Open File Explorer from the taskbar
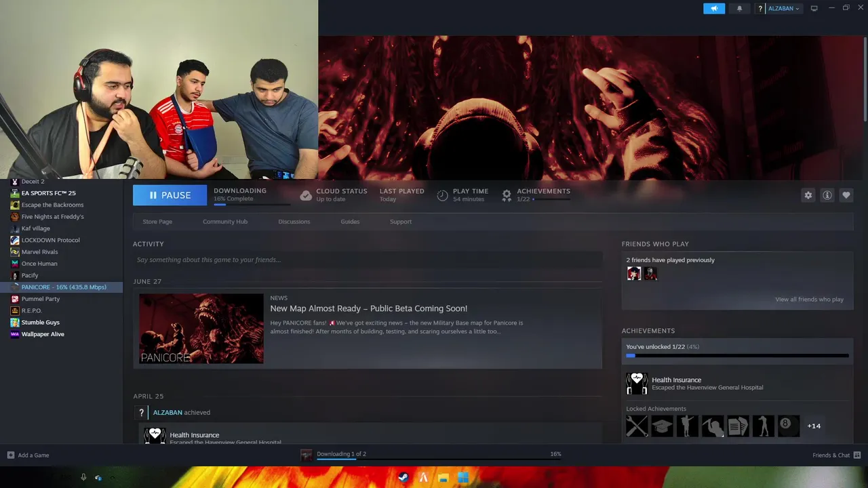 [x=443, y=478]
